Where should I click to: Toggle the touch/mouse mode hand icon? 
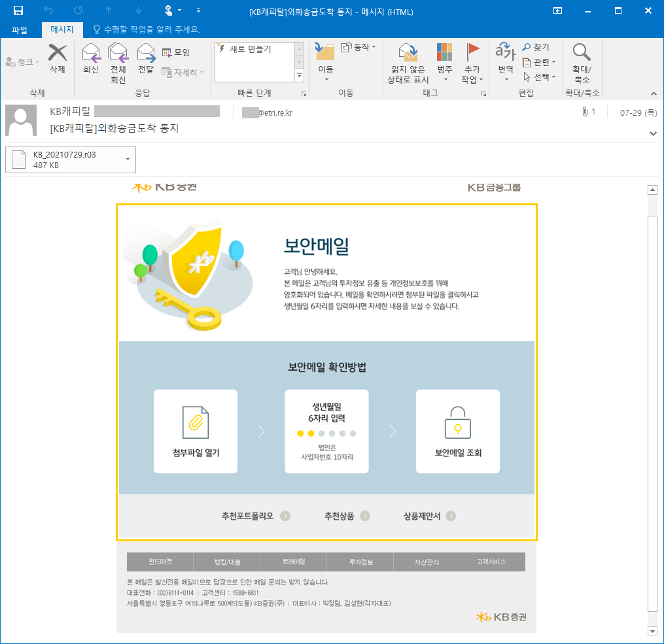(169, 10)
